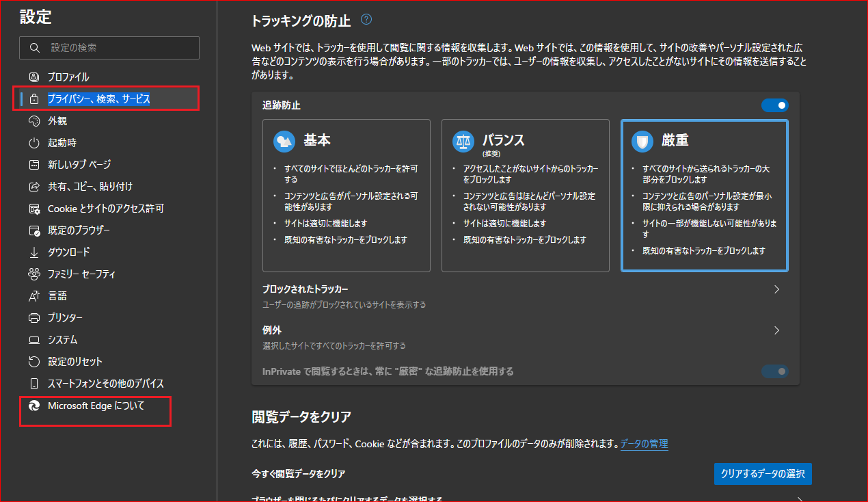Click the magnifier icon in settings search
This screenshot has width=868, height=502.
36,48
